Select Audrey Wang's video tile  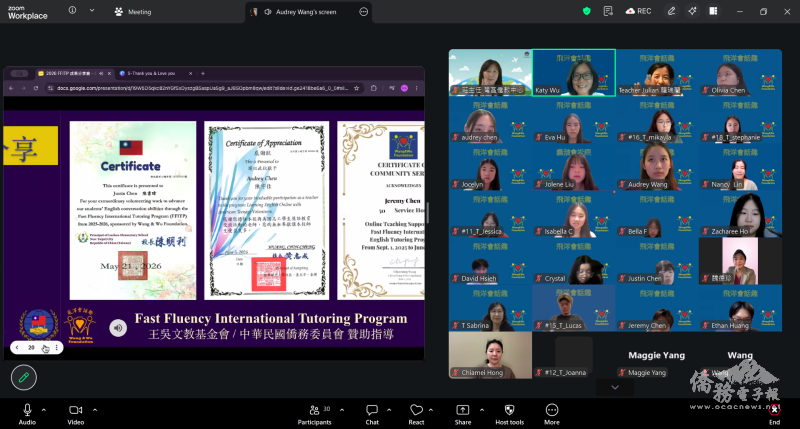(657, 166)
